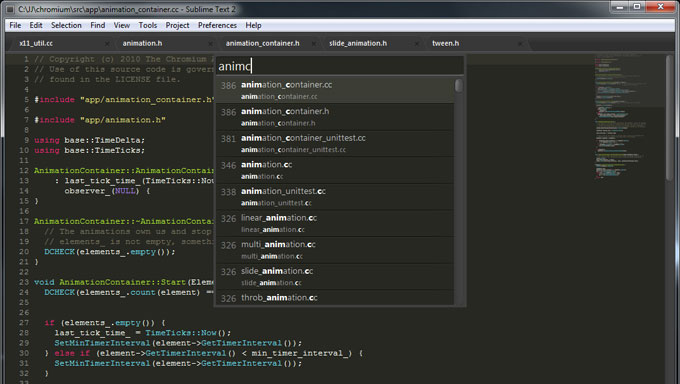Close the Sublime Text window
The image size is (680, 384).
[660, 7]
